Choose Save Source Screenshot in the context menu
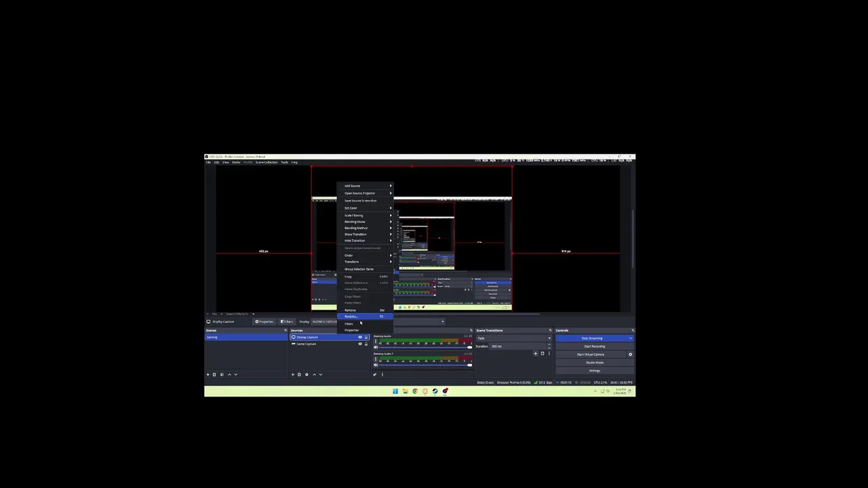Image resolution: width=868 pixels, height=488 pixels. tap(364, 201)
